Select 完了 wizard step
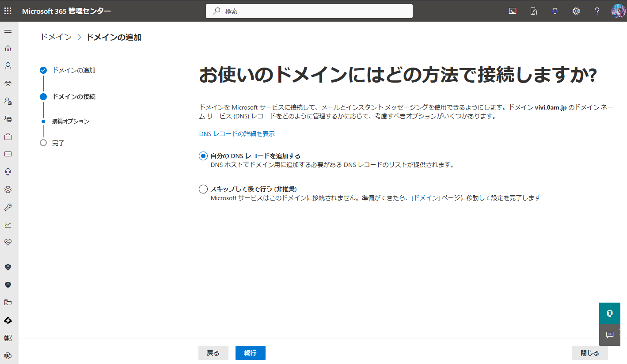Screen dimensions: 627x364 click(58, 143)
